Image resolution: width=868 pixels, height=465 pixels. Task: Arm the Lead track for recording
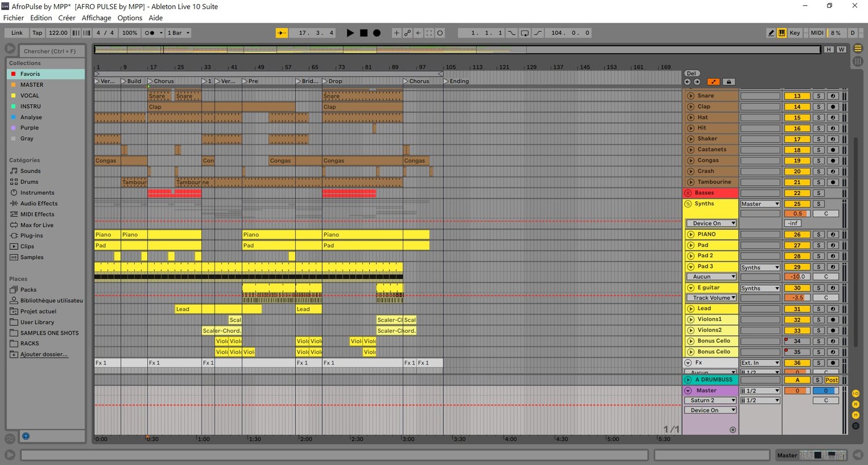[x=833, y=309]
